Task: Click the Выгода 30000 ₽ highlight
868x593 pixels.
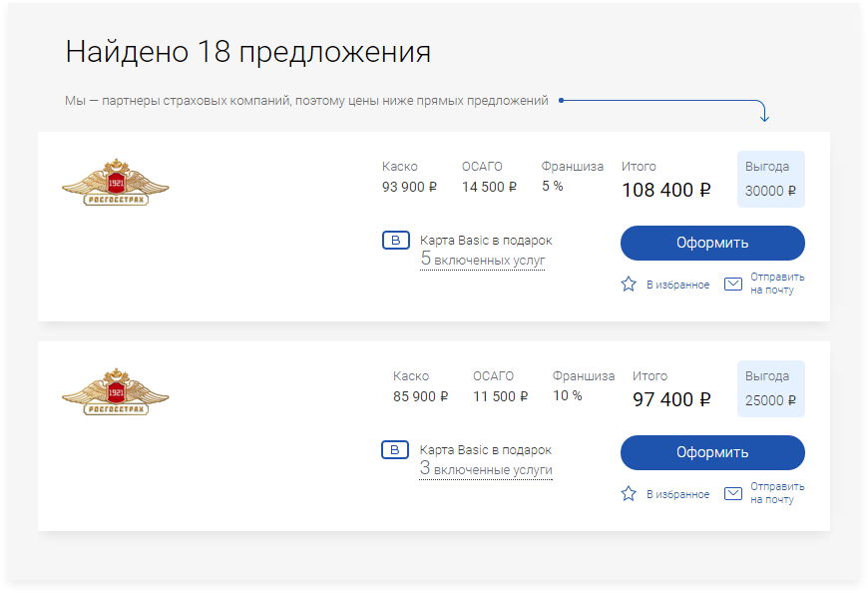Action: (x=770, y=179)
